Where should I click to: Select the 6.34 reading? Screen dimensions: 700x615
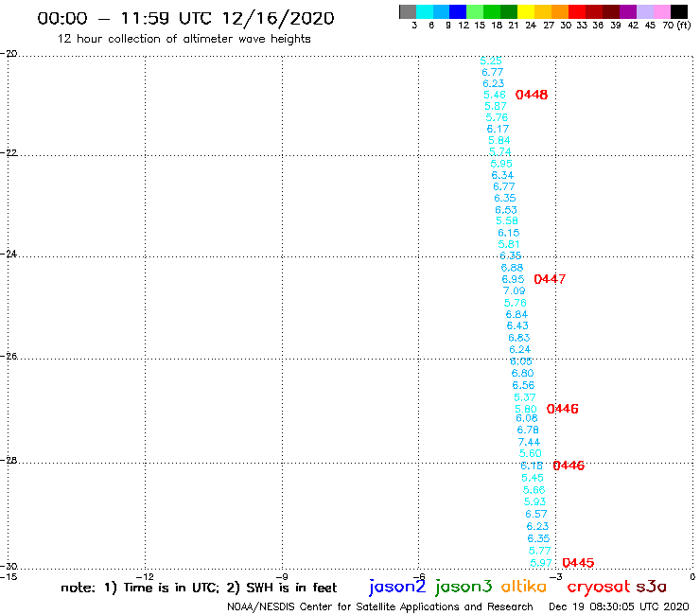pos(502,176)
